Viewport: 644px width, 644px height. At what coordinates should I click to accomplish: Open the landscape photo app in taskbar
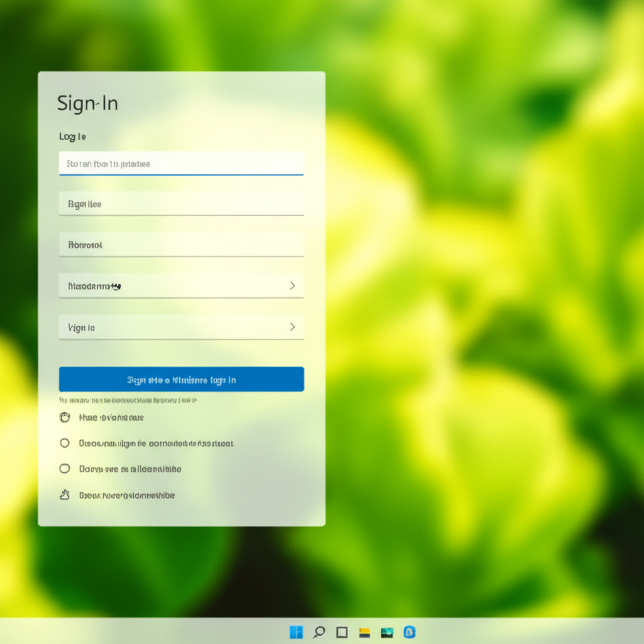click(387, 632)
